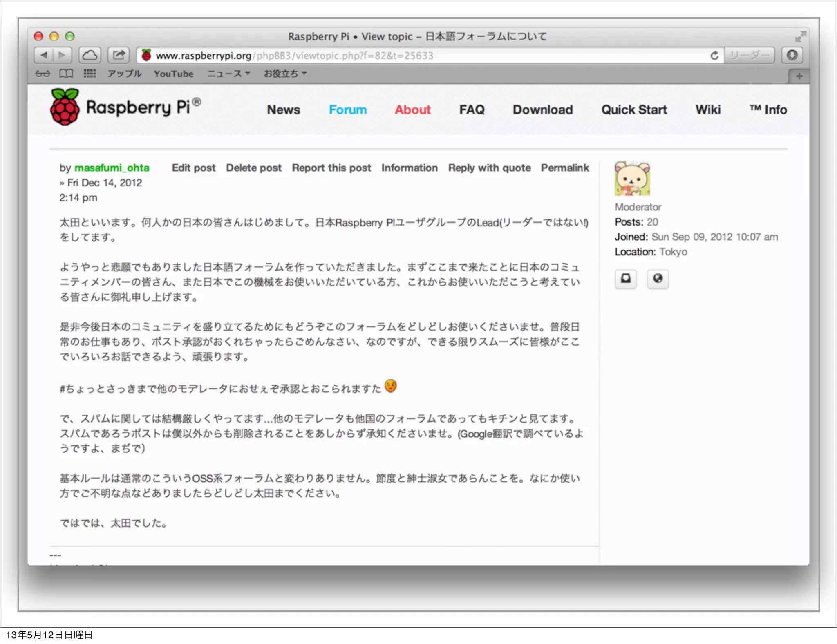Reload page with refresh icon
Viewport: 837px width, 644px height.
[x=714, y=56]
